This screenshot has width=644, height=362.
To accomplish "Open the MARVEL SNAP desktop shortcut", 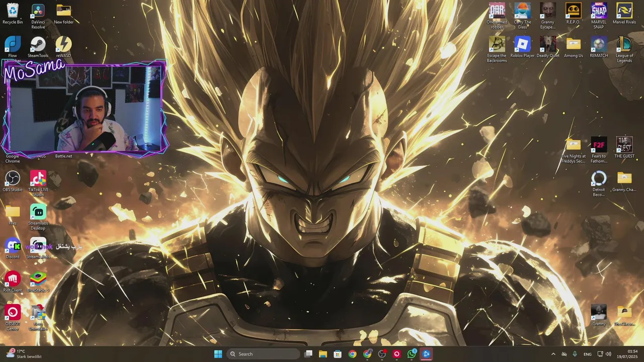I will click(599, 16).
